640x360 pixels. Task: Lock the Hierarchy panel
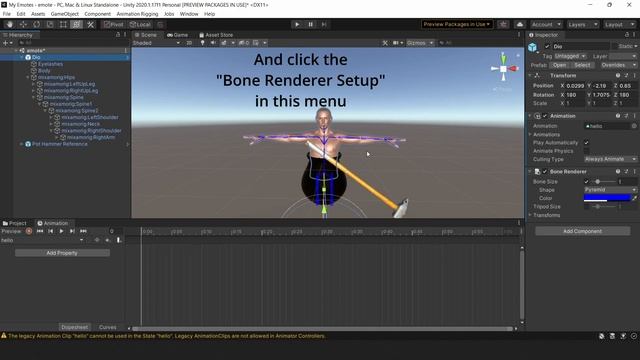tap(118, 35)
